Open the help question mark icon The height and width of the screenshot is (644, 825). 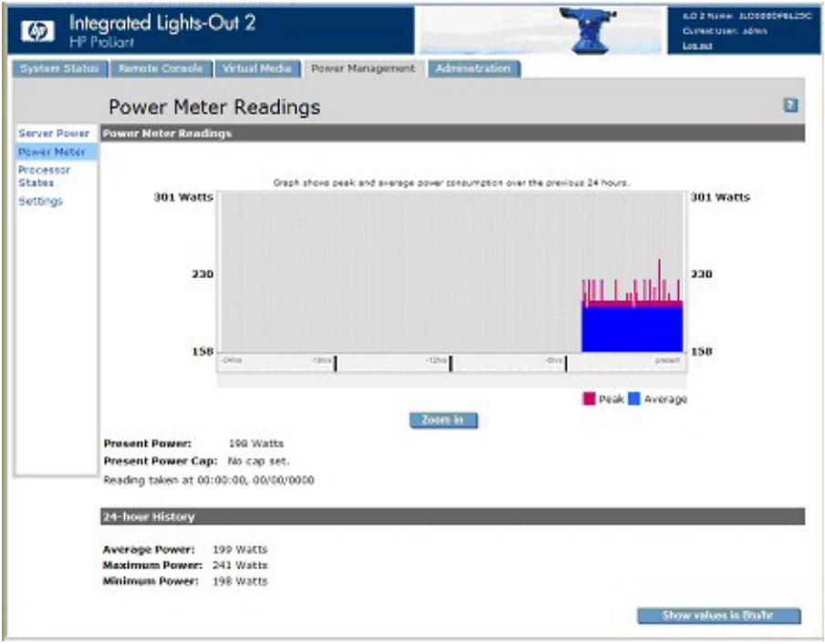click(x=790, y=105)
